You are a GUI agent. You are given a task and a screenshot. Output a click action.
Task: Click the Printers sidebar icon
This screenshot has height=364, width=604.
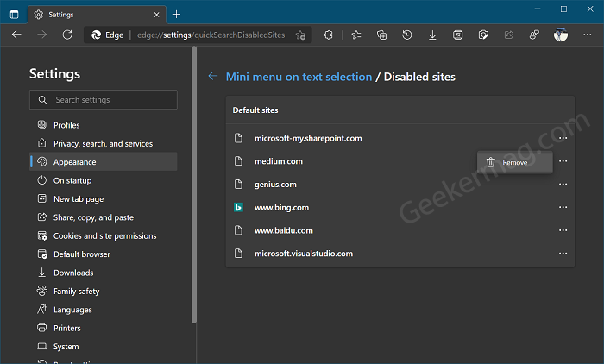click(42, 328)
